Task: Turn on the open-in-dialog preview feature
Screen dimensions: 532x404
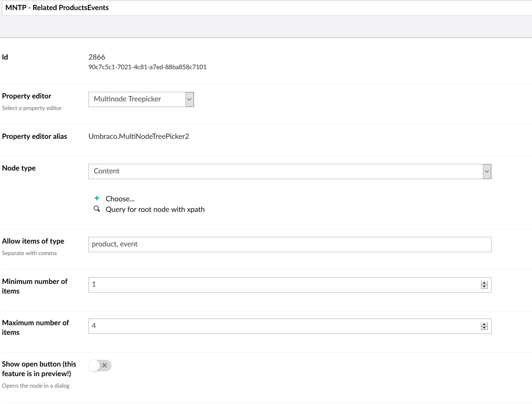Action: coord(99,365)
